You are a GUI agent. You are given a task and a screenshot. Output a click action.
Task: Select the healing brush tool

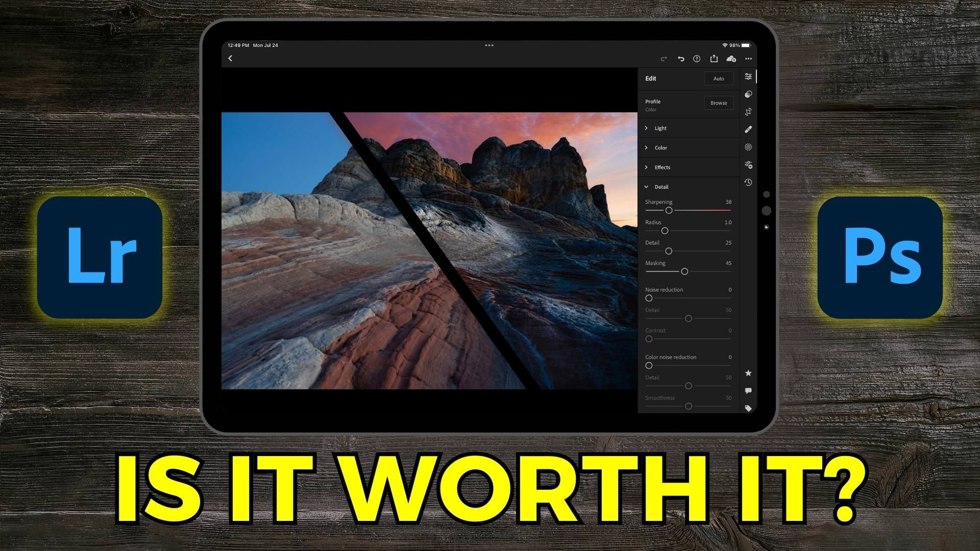[748, 130]
